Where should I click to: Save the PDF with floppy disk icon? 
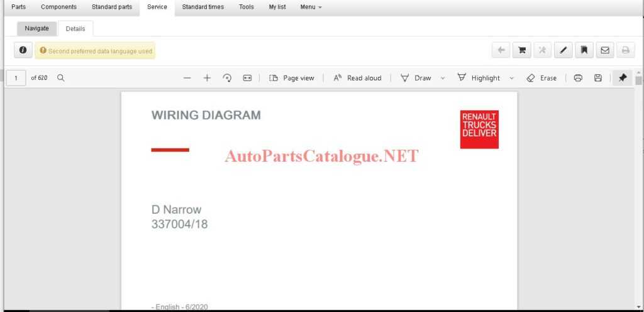tap(598, 78)
